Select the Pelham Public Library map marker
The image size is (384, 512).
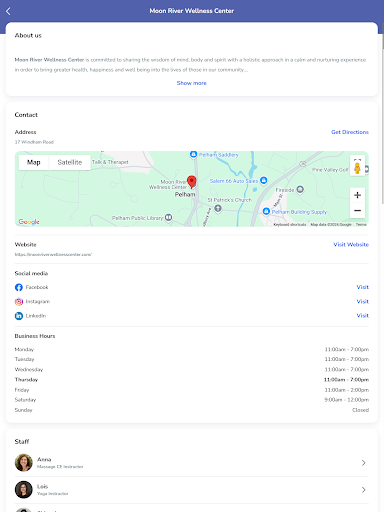click(169, 217)
